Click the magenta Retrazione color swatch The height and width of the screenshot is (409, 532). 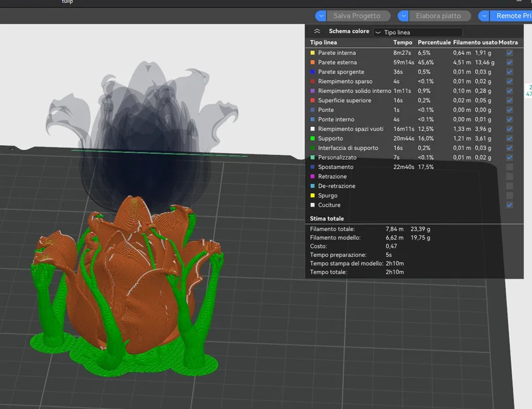[x=313, y=177]
